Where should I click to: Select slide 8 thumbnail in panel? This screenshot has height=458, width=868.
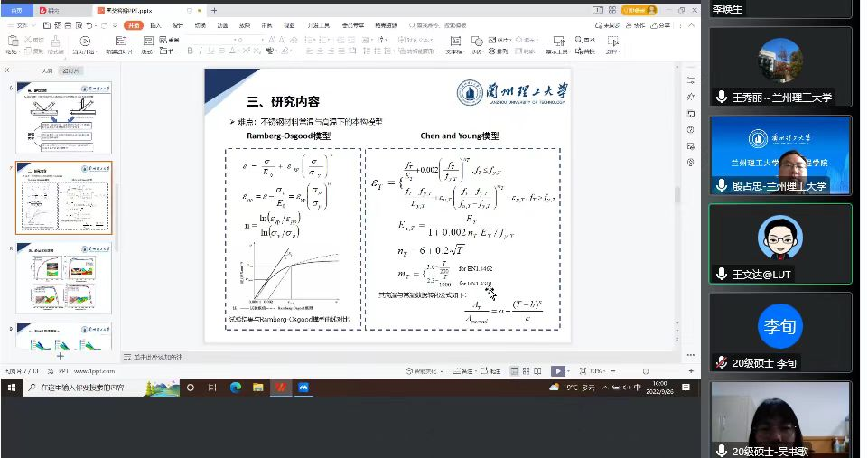pyautogui.click(x=63, y=279)
